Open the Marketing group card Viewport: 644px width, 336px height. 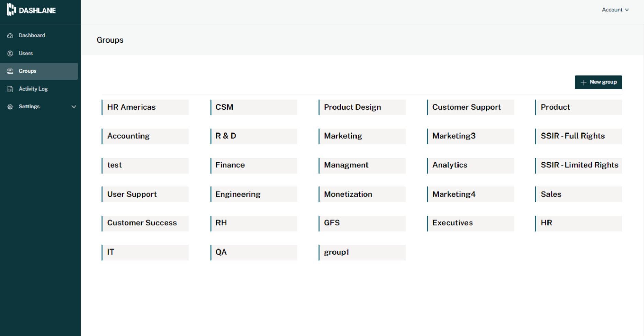tap(362, 136)
